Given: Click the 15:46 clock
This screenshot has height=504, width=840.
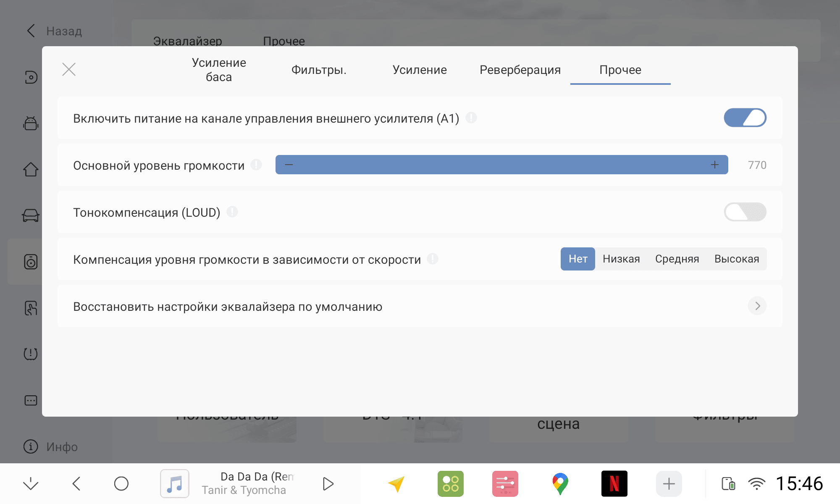Looking at the screenshot, I should click(x=799, y=484).
